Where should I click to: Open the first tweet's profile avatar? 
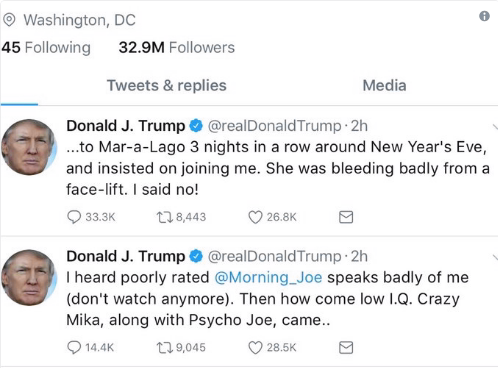pos(29,147)
